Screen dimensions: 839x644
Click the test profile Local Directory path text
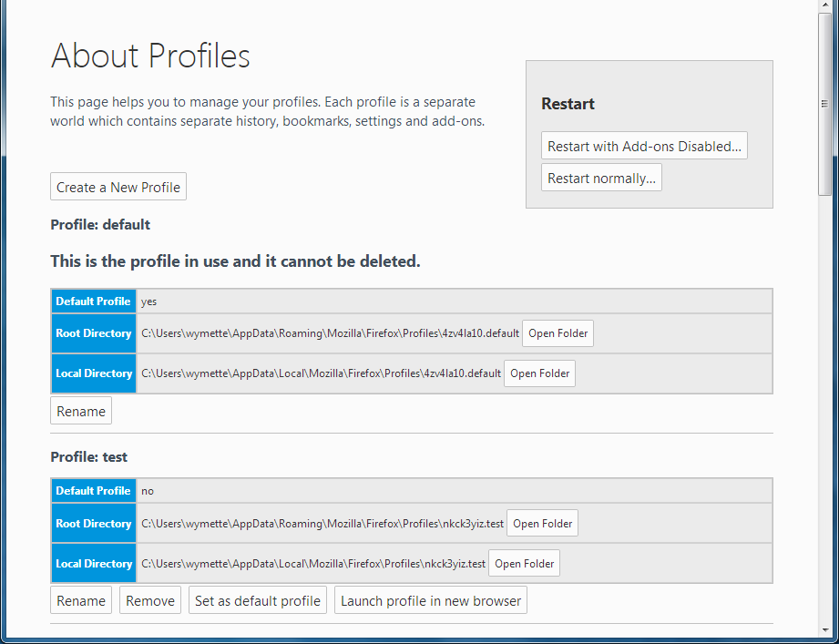pyautogui.click(x=312, y=564)
